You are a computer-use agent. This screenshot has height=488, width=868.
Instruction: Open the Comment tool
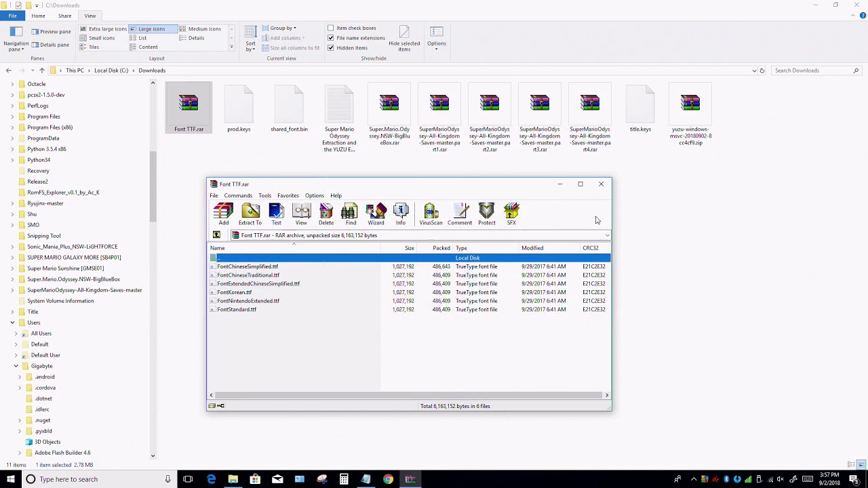[459, 214]
